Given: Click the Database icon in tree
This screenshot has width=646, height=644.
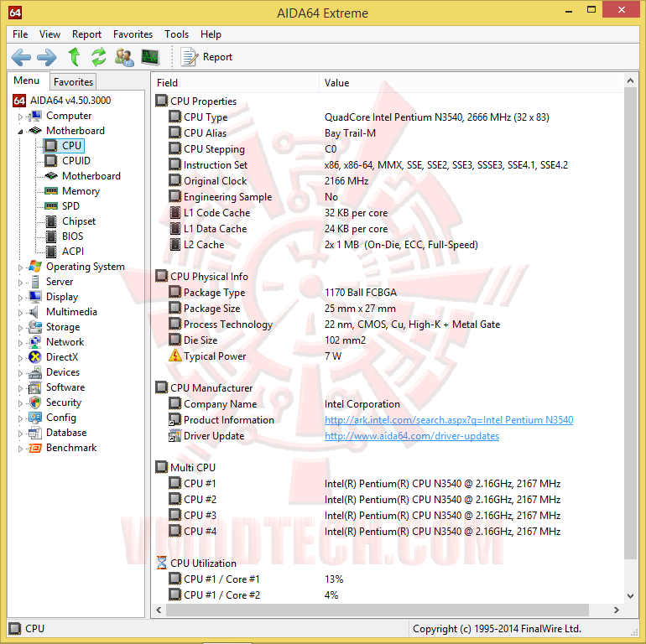Looking at the screenshot, I should pyautogui.click(x=35, y=433).
